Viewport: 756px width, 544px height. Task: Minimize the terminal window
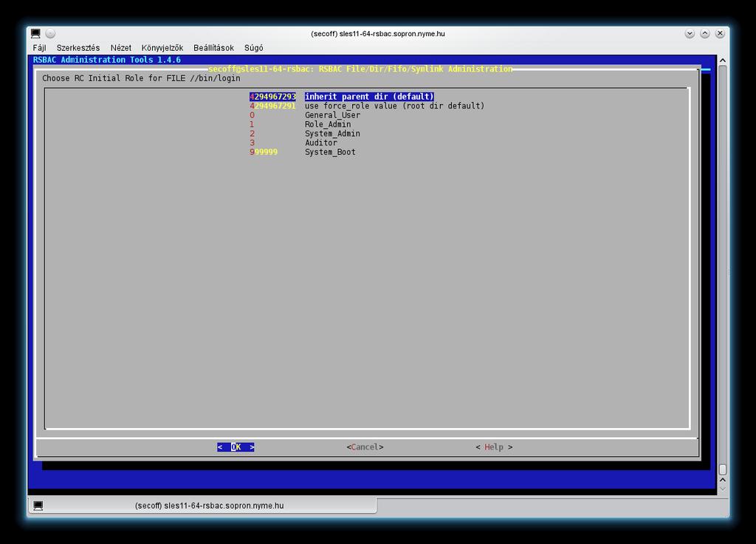tap(690, 33)
